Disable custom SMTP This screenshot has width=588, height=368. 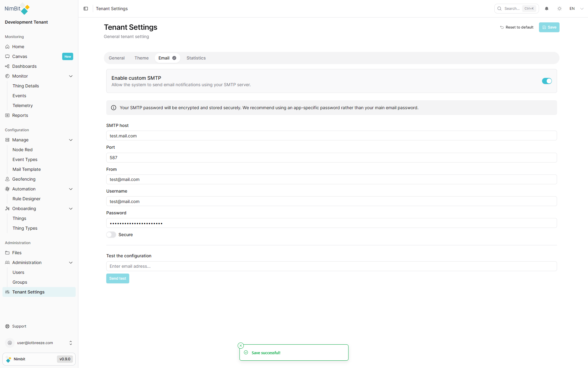tap(547, 81)
